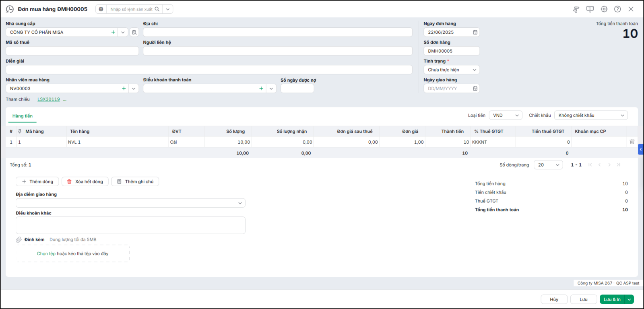Open the feedback chat icon in header
The width and height of the screenshot is (644, 309).
590,9
